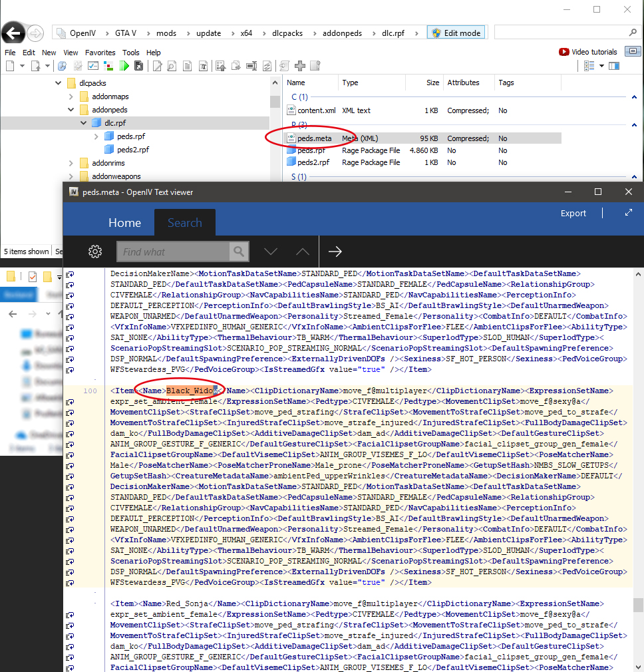This screenshot has width=644, height=672.
Task: Collapse the addonpeds tree folder
Action: click(x=71, y=110)
